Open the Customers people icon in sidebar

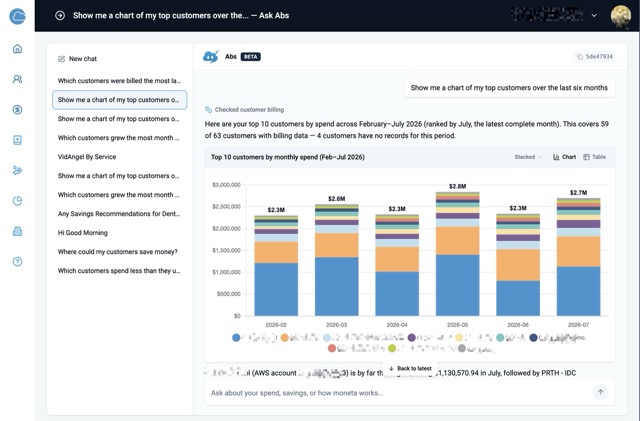(17, 79)
